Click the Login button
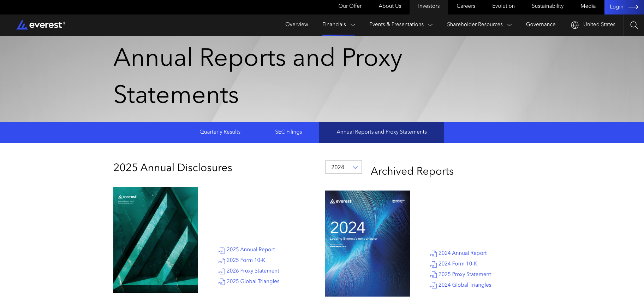 tap(624, 7)
